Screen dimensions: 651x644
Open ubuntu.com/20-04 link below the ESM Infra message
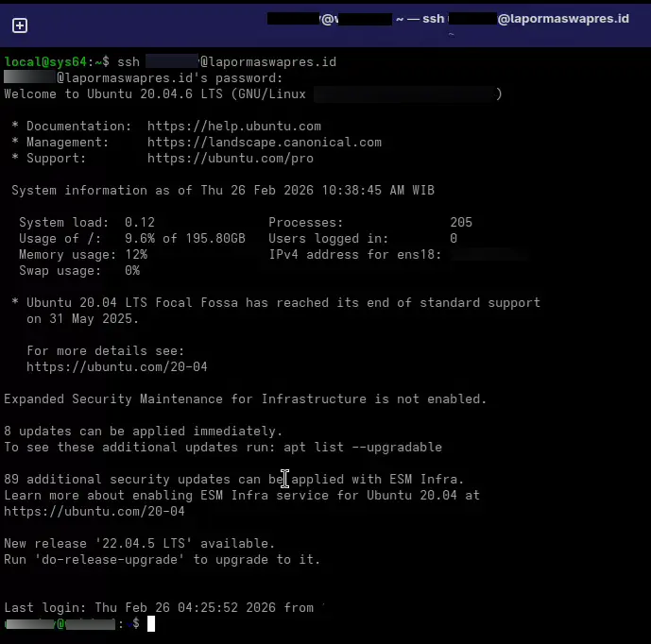[94, 511]
